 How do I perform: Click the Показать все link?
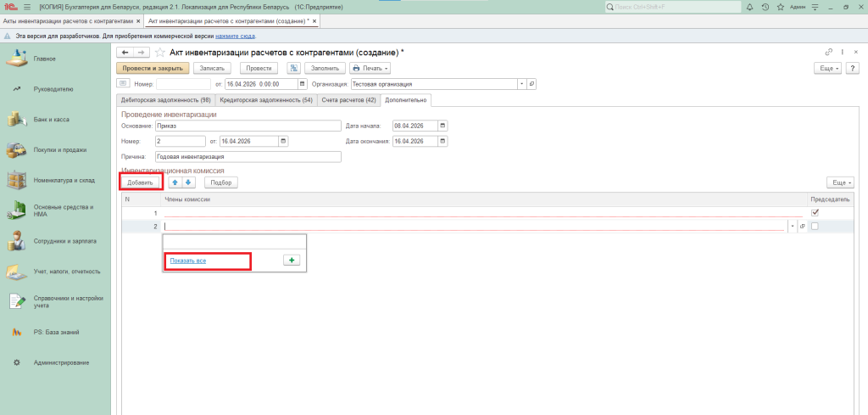pos(188,261)
